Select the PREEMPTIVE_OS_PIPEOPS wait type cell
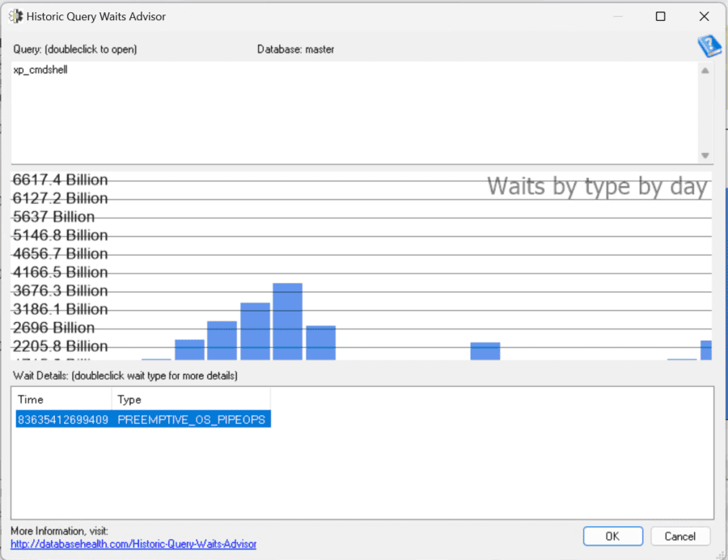The image size is (728, 560). point(191,419)
